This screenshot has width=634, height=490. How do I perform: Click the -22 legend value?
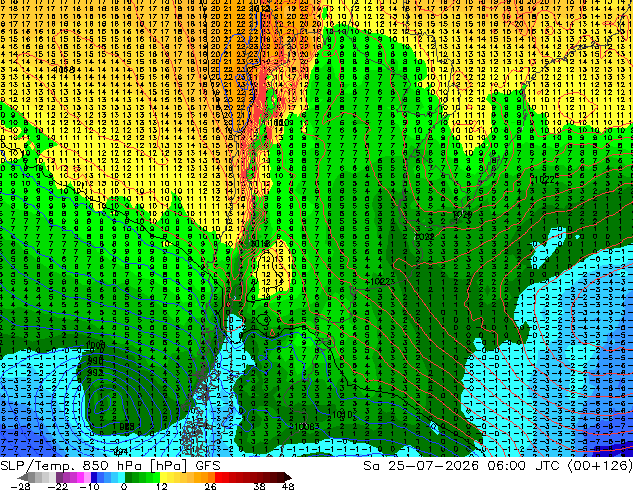coord(58,486)
